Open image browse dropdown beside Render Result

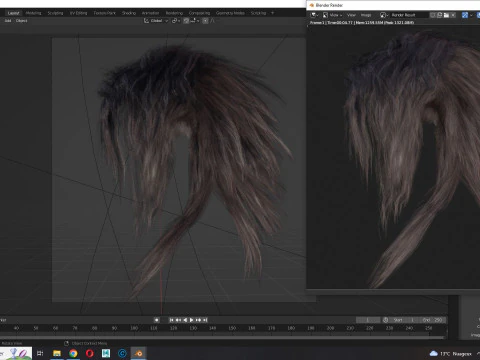pos(384,15)
